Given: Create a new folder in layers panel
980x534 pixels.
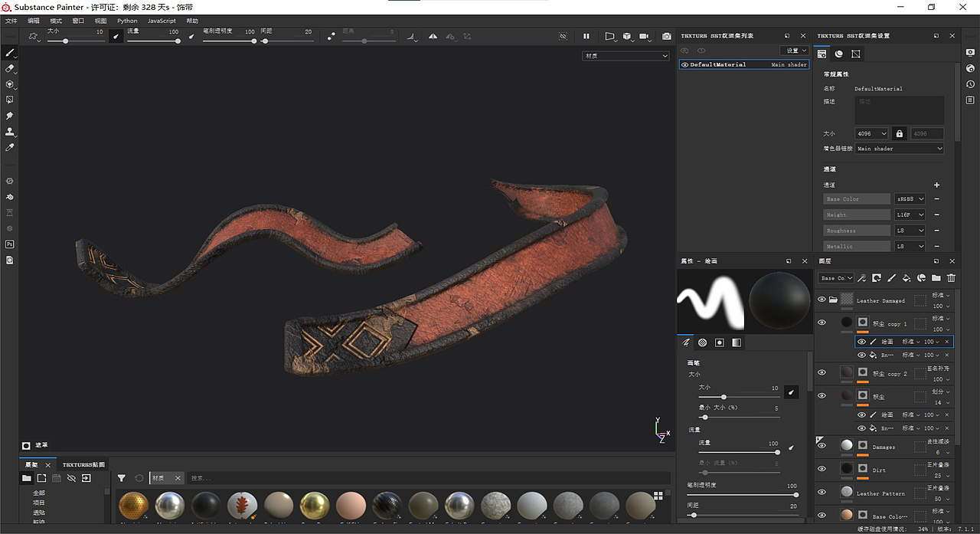Looking at the screenshot, I should (x=936, y=278).
